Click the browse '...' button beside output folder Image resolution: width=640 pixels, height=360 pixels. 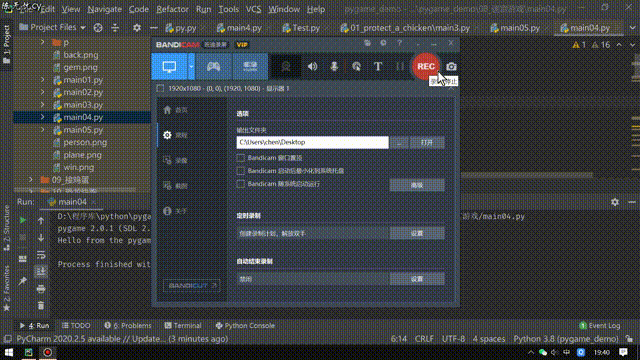point(399,142)
